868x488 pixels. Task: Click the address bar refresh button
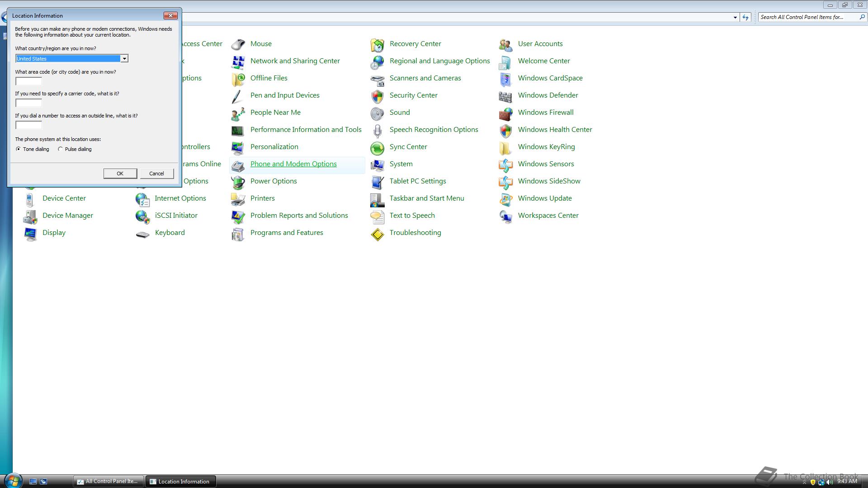pyautogui.click(x=745, y=17)
